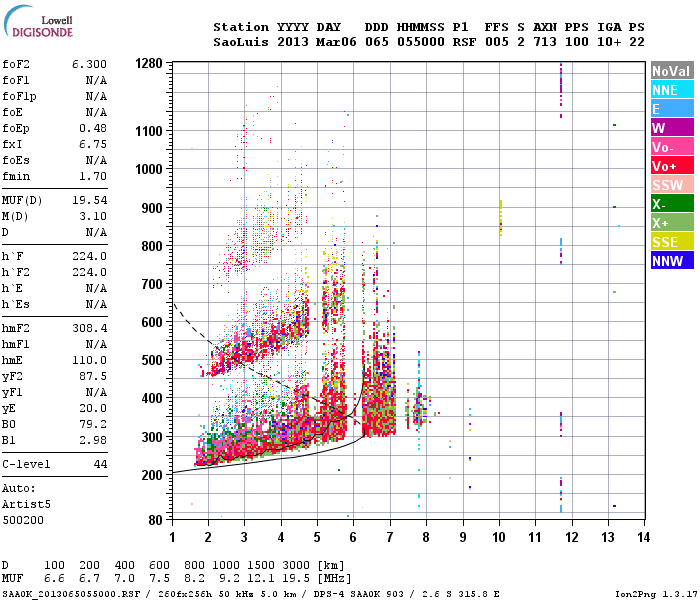Select the Vo- pink legend swatch
Viewport: 700px width, 600px height.
[x=672, y=146]
